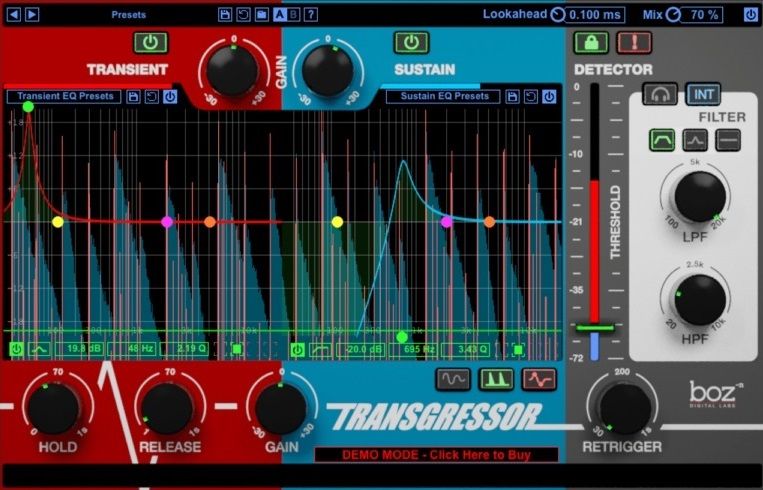Click the Sustain gain knob
The width and height of the screenshot is (763, 490).
(x=327, y=70)
